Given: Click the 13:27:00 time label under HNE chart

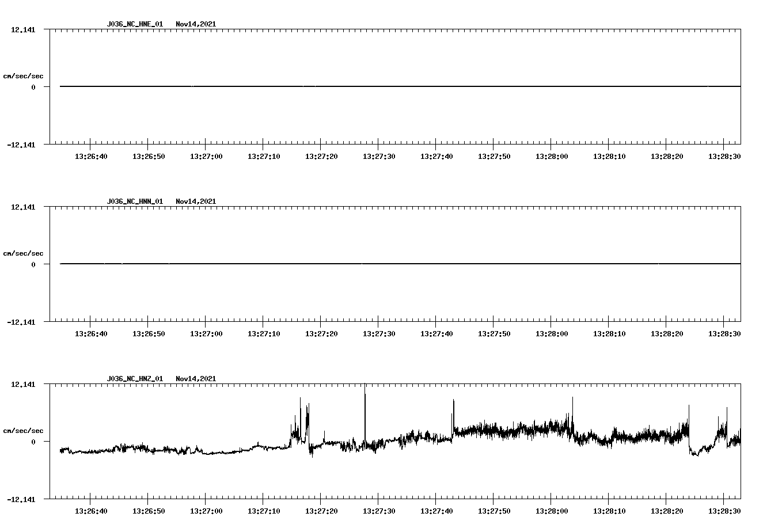Looking at the screenshot, I should [206, 156].
